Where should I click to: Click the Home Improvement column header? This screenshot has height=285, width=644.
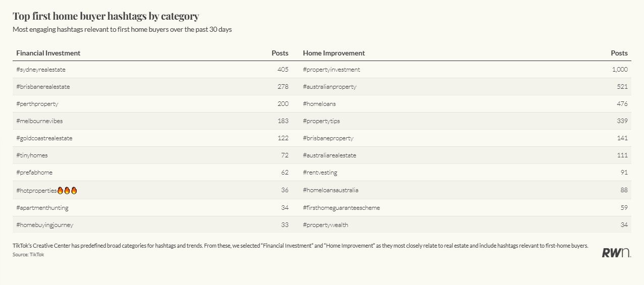pos(334,53)
